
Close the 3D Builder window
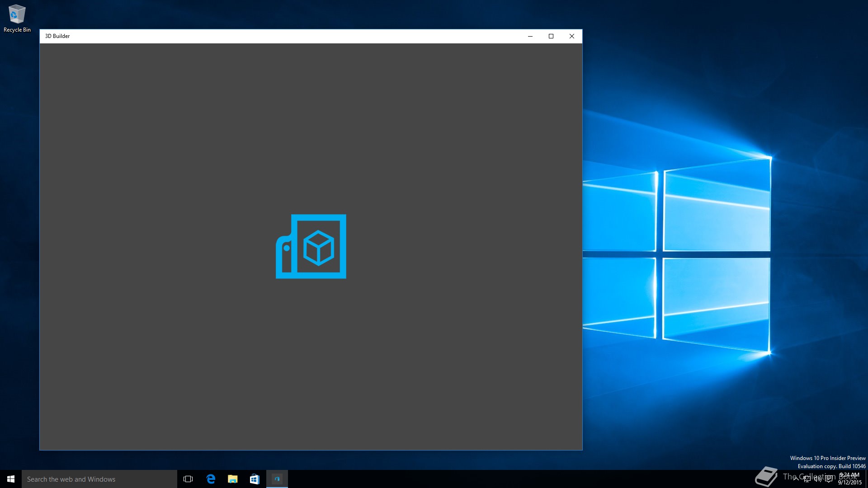pyautogui.click(x=572, y=36)
